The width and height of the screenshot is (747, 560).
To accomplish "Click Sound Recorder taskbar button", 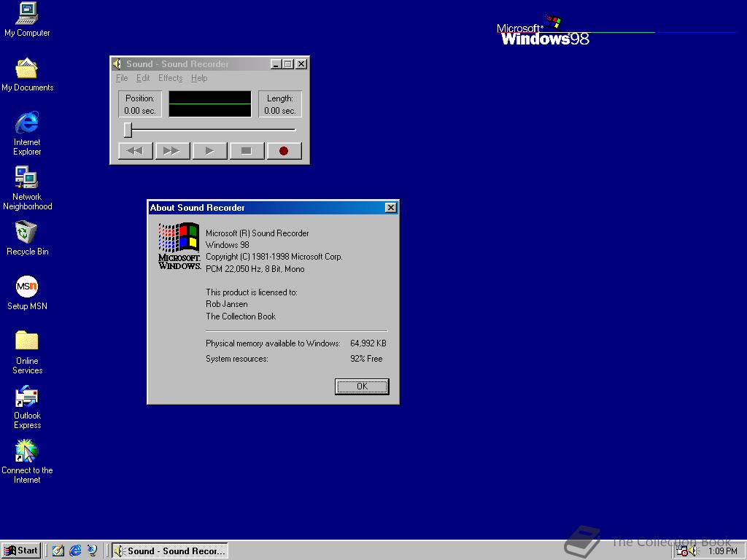I will click(169, 551).
